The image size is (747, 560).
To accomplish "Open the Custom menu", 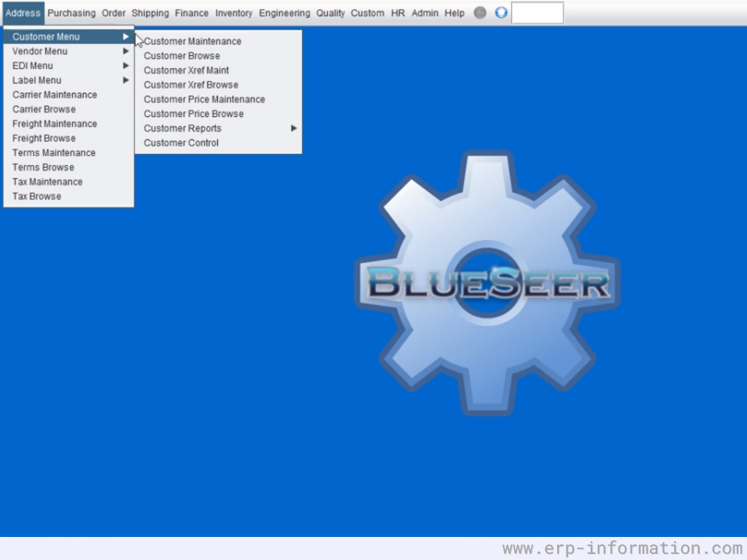I will pyautogui.click(x=367, y=12).
